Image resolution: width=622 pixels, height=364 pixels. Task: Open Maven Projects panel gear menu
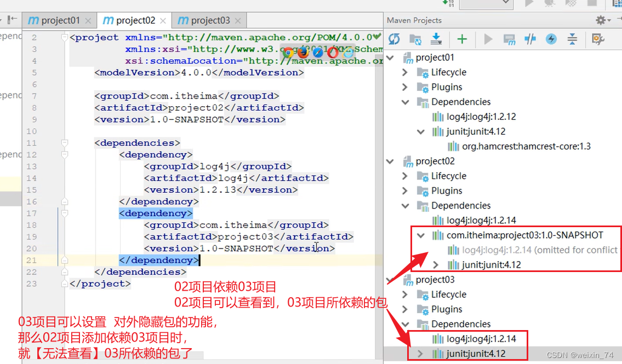(x=603, y=20)
